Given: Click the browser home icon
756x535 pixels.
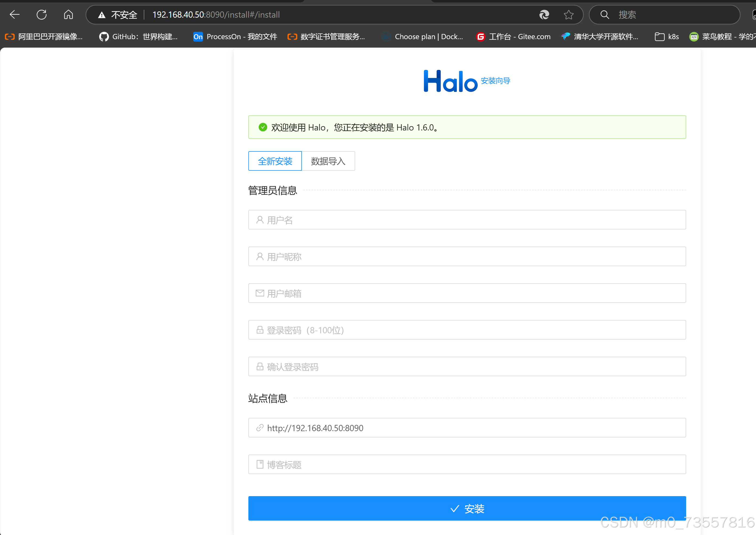Looking at the screenshot, I should (x=68, y=14).
